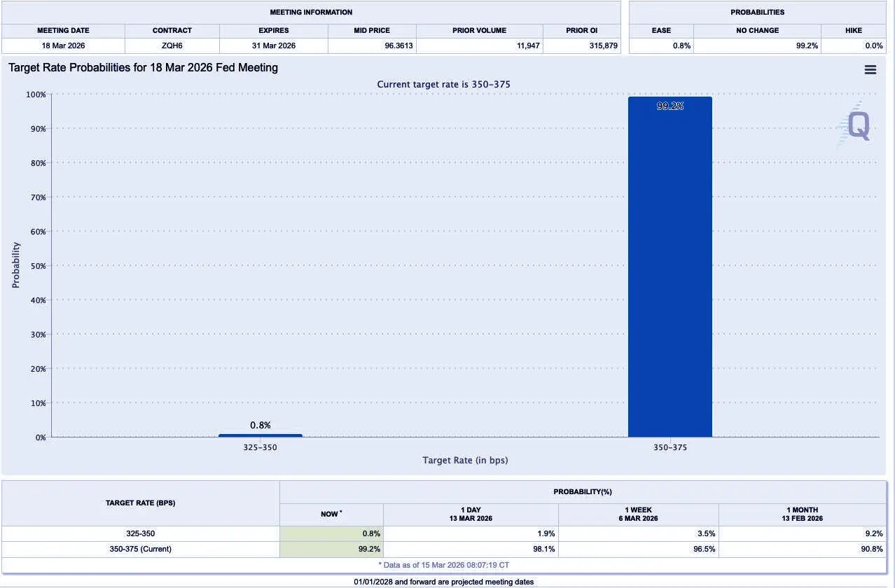Click the chart title about 18 Mar 2026 meeting

click(x=144, y=68)
